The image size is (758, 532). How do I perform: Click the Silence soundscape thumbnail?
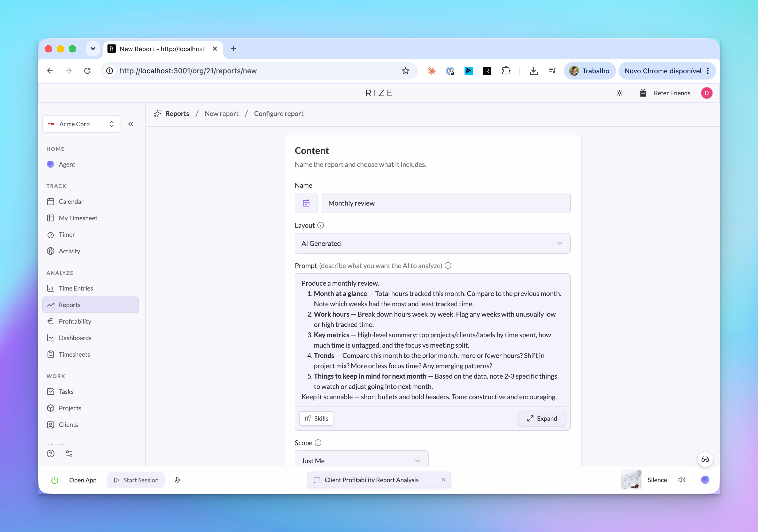[631, 480]
